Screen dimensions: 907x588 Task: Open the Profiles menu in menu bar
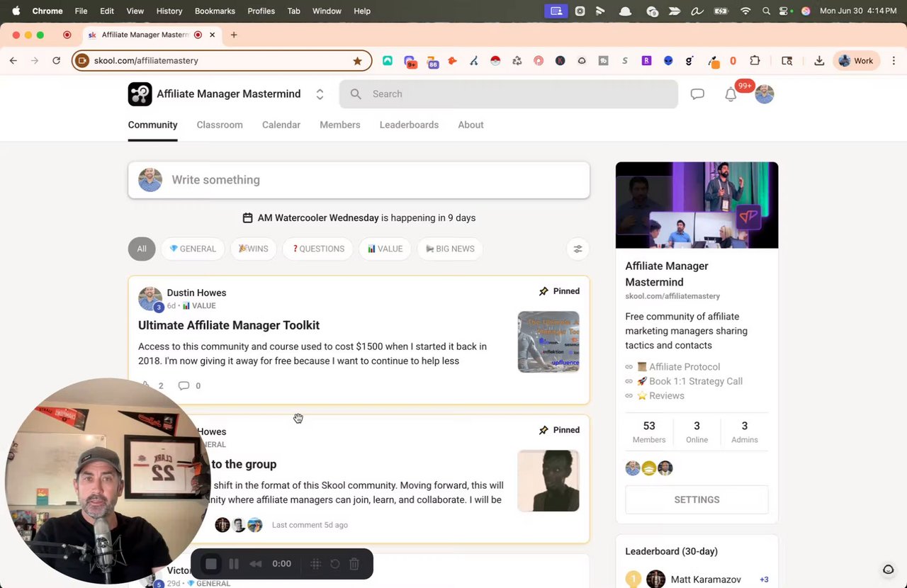point(261,11)
